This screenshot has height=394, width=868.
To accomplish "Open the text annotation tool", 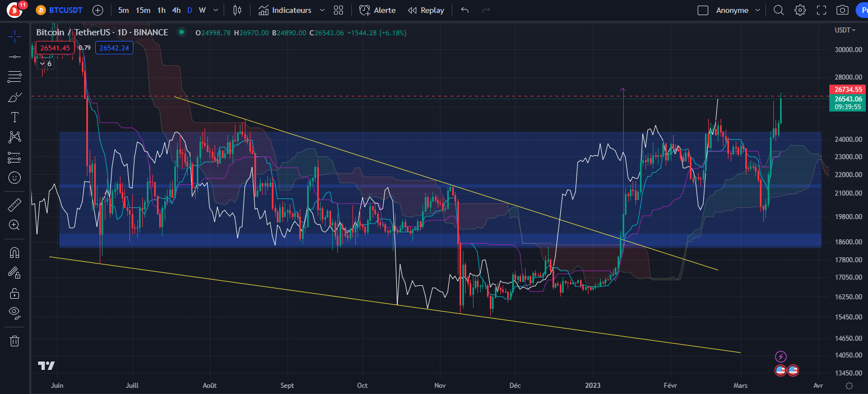I will [15, 117].
